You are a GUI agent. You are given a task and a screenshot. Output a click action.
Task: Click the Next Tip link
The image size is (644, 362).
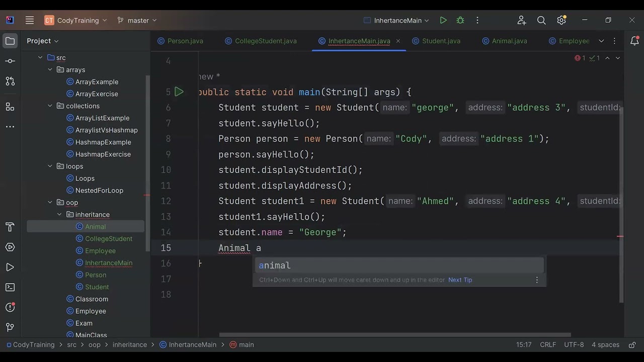pyautogui.click(x=460, y=280)
